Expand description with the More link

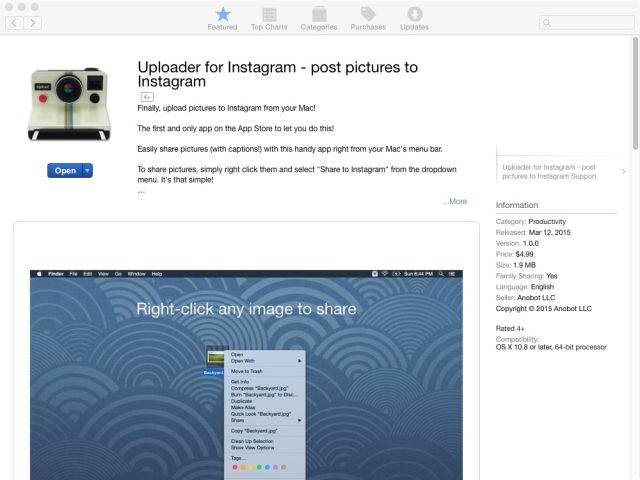(455, 201)
